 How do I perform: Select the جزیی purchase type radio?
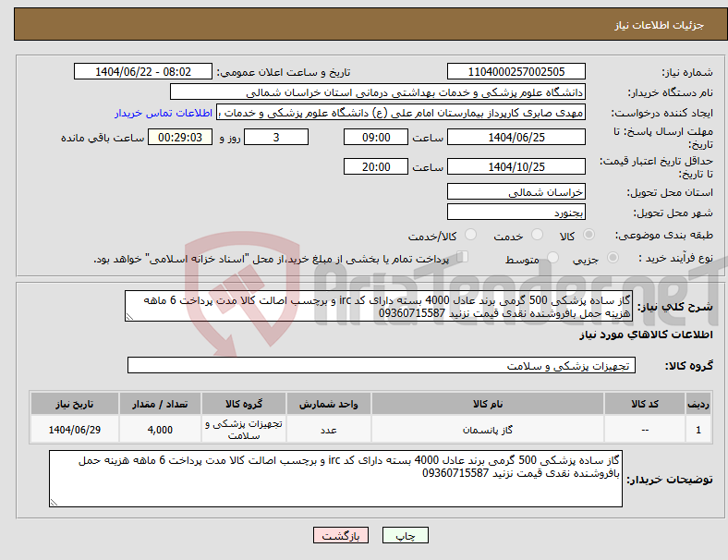[x=613, y=258]
